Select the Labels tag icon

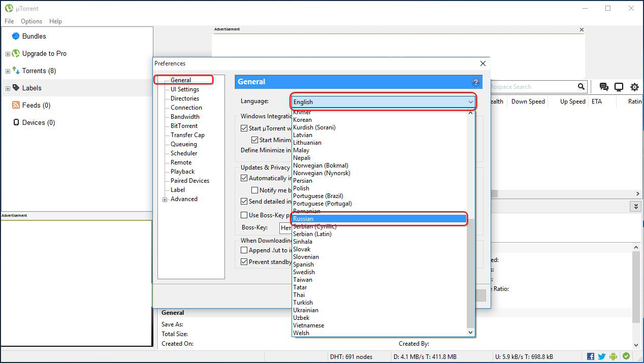(16, 88)
